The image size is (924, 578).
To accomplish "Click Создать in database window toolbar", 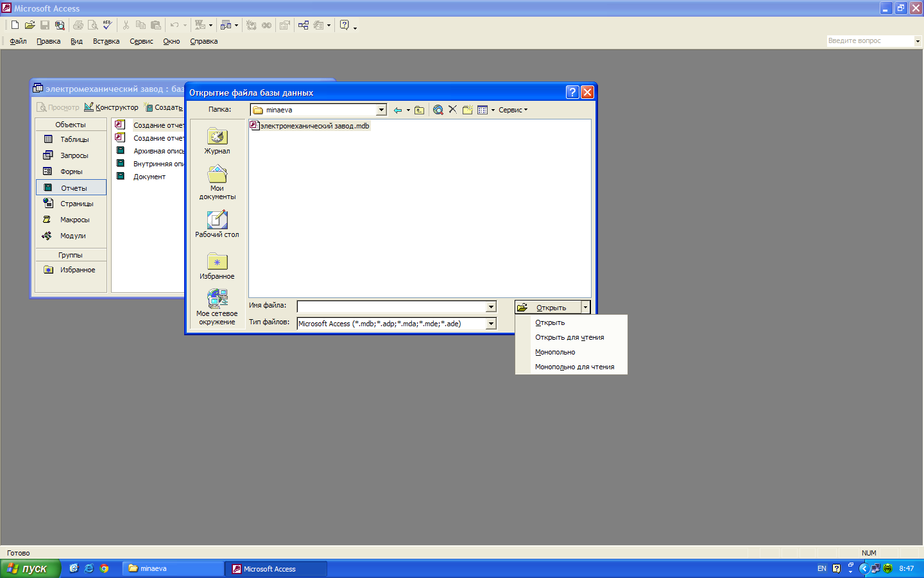I will (x=163, y=107).
